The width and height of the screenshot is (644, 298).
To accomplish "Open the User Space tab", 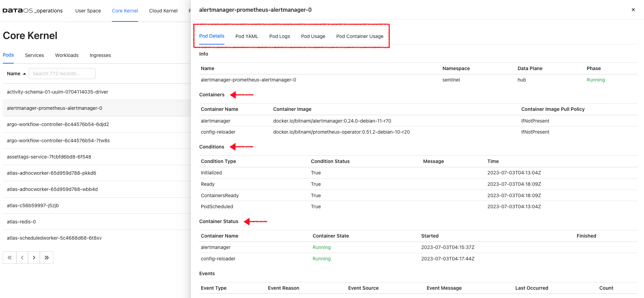I will tap(88, 11).
